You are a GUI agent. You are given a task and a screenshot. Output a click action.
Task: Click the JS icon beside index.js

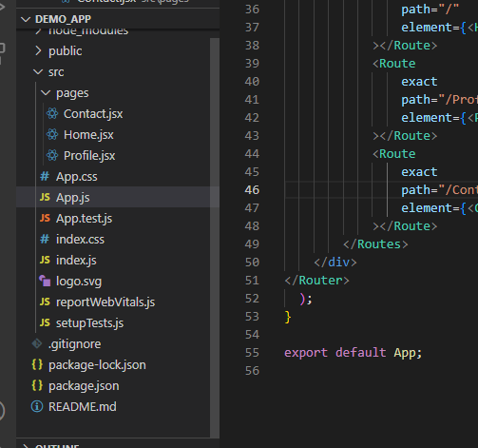coord(45,260)
